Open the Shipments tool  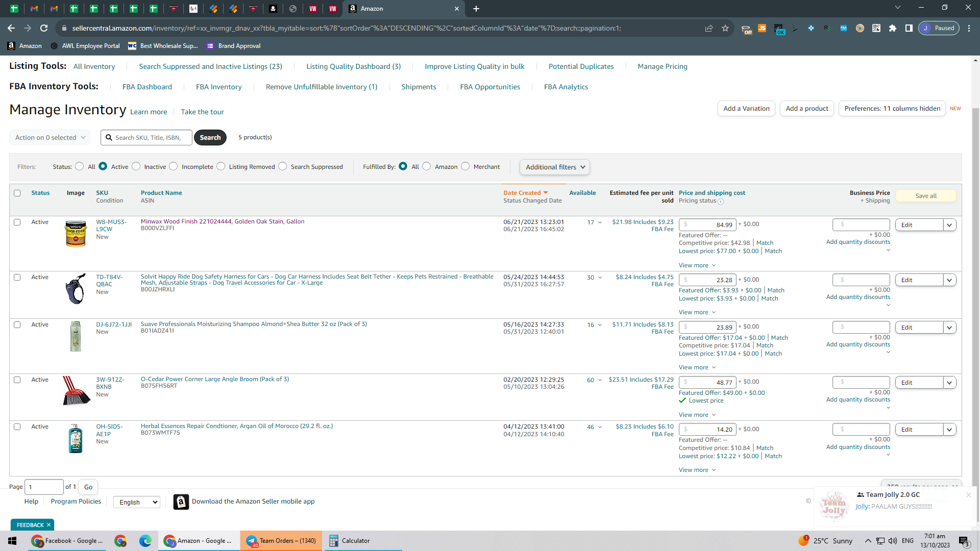pos(419,87)
